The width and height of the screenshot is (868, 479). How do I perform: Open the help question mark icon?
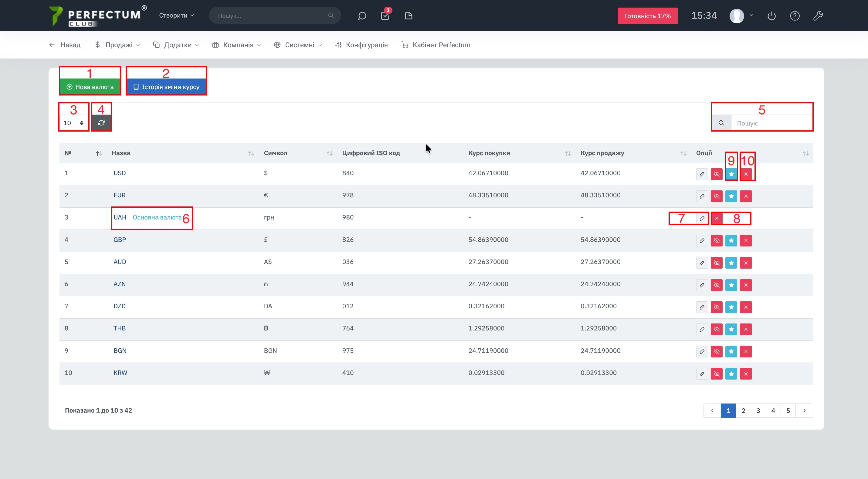point(795,16)
